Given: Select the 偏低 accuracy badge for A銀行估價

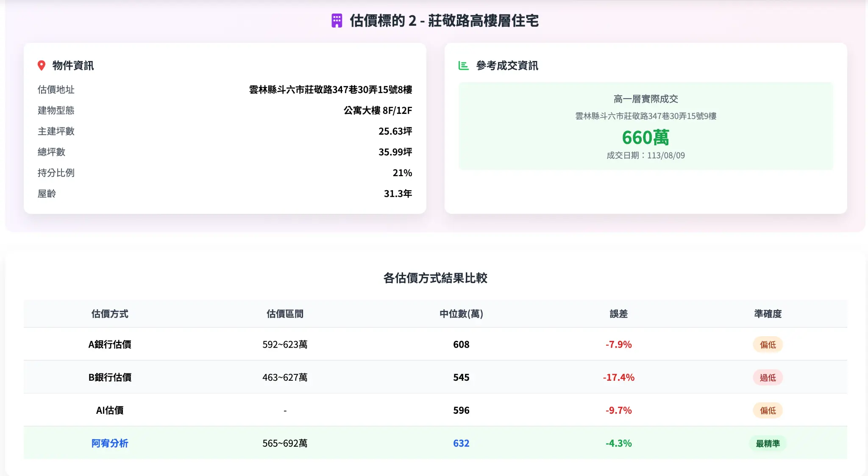Looking at the screenshot, I should click(768, 344).
